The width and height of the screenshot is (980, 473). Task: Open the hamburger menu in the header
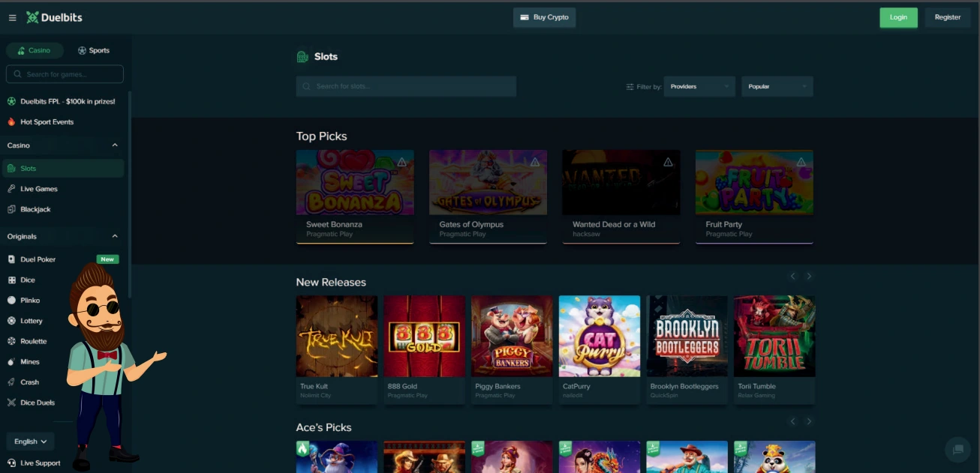point(12,18)
